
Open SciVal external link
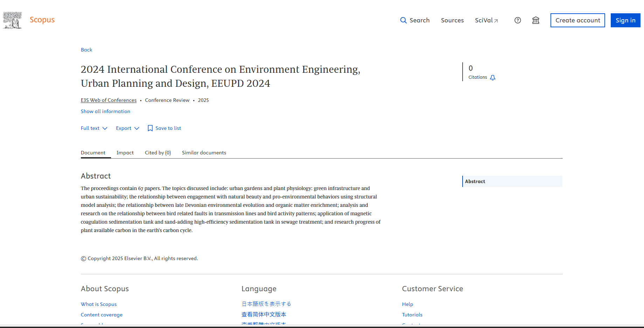[486, 20]
